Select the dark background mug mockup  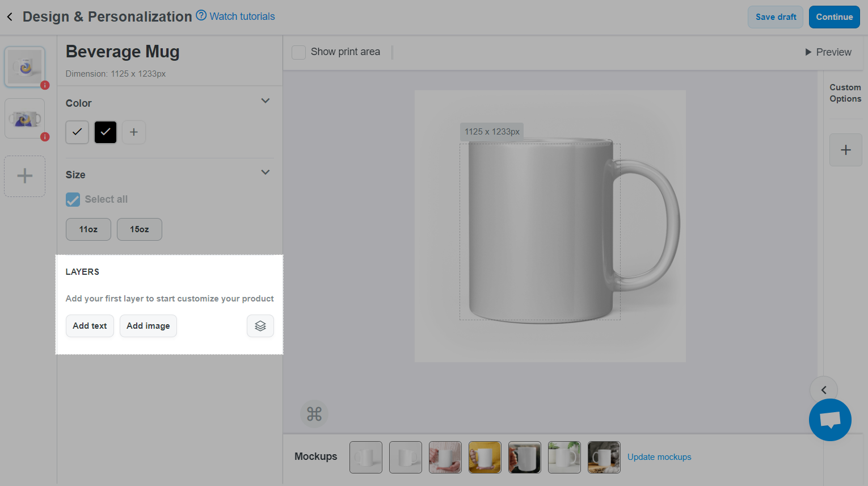(525, 457)
